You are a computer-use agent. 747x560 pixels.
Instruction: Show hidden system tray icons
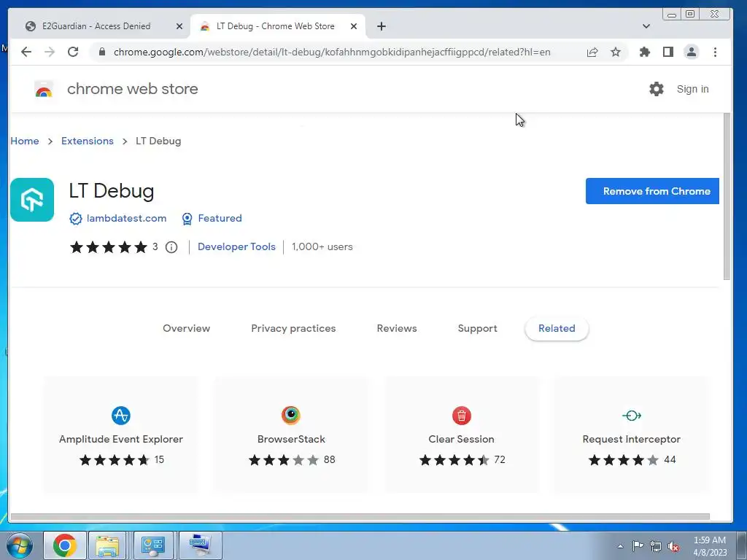point(620,546)
